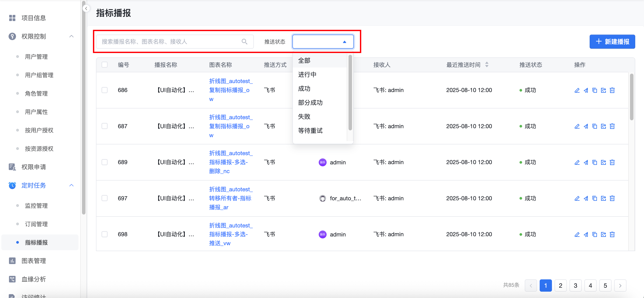Screen dimensions: 644x298
Task: Select 部分成功 in status dropdown
Action: click(x=310, y=103)
